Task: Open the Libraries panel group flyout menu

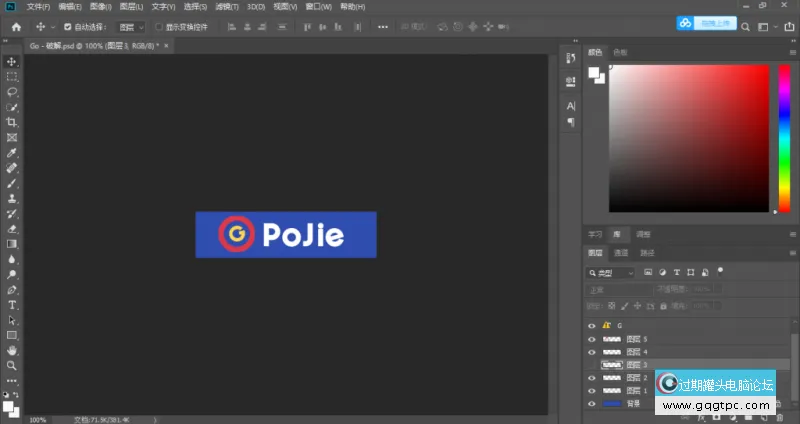Action: click(793, 235)
